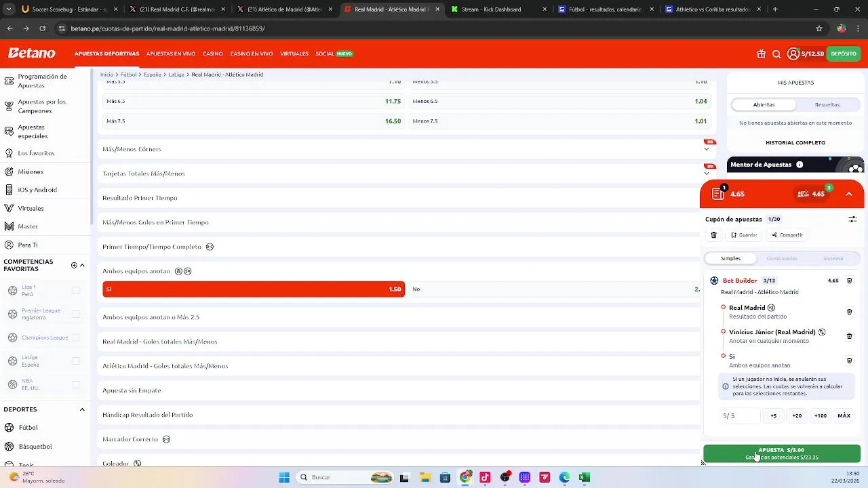The width and height of the screenshot is (868, 488).
Task: Collapse the Deportes sidebar section
Action: [82, 409]
